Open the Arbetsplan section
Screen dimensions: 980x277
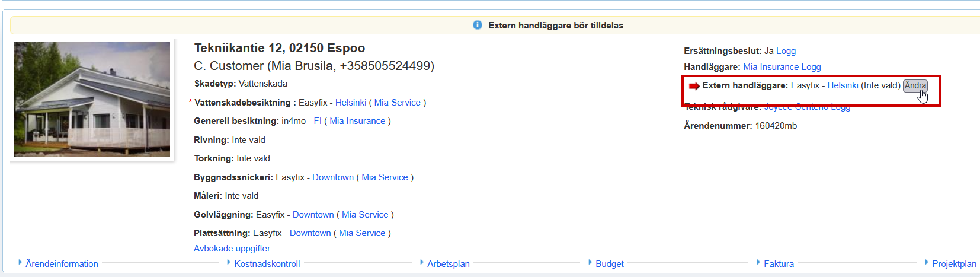click(448, 264)
